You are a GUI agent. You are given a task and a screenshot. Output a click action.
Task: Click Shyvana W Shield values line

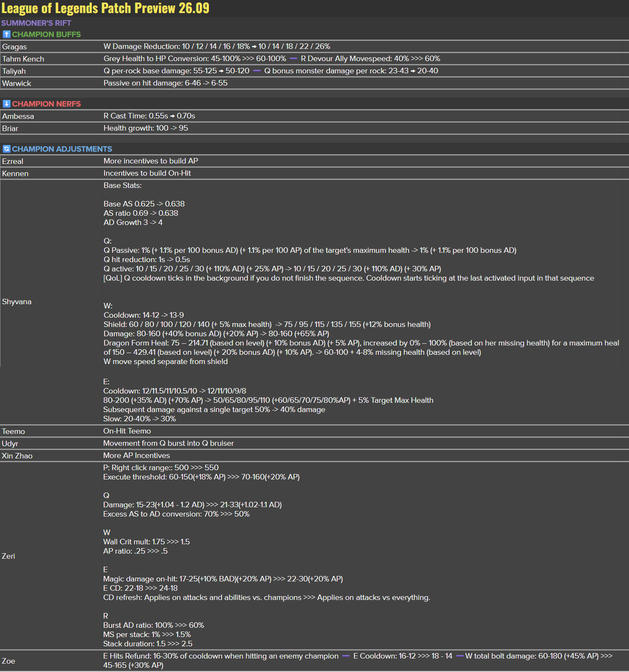pyautogui.click(x=267, y=324)
